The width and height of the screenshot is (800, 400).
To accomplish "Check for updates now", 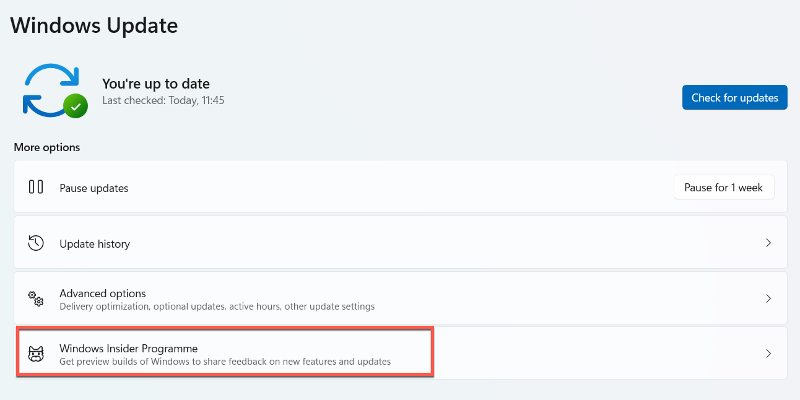I will click(735, 97).
